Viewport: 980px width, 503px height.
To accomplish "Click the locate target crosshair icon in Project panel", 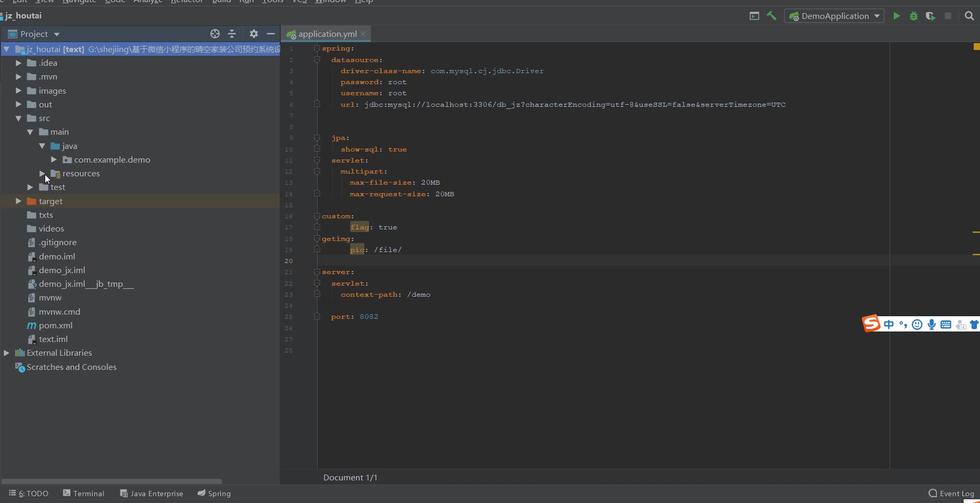I will point(215,34).
